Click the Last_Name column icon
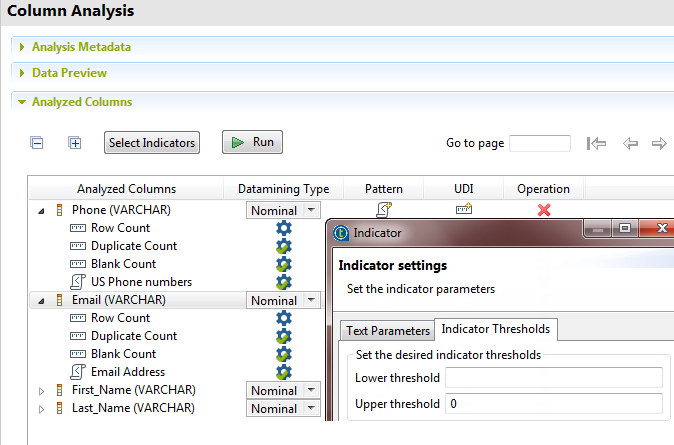The height and width of the screenshot is (445, 674). pos(60,408)
